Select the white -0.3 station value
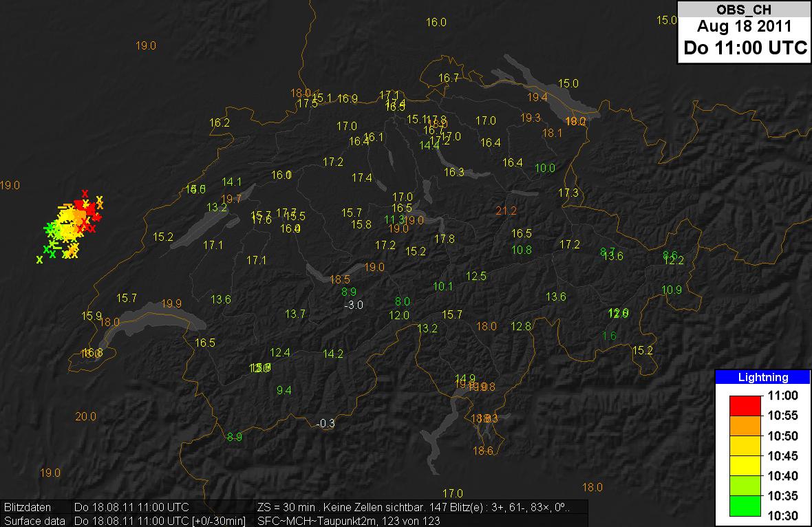 [325, 424]
